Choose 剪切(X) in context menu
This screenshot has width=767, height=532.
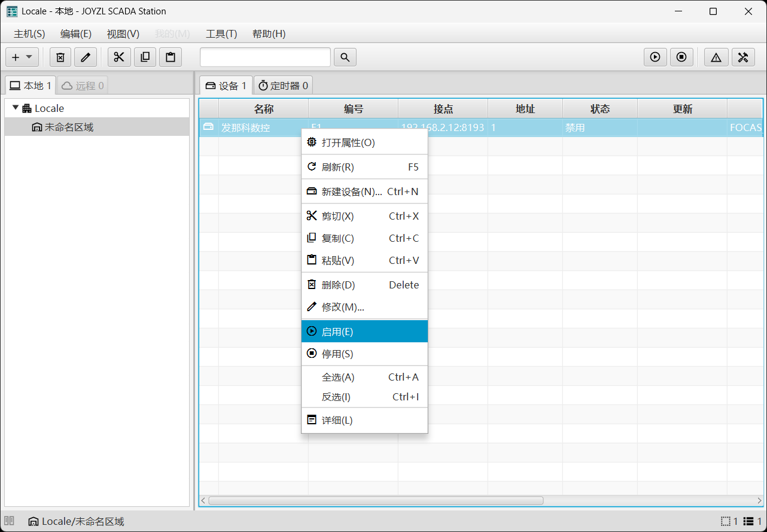(364, 216)
